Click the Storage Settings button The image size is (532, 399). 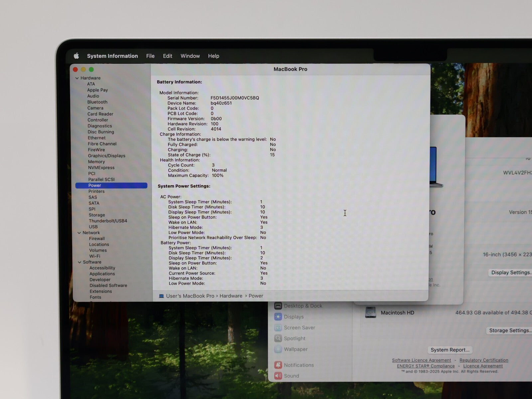coord(509,331)
